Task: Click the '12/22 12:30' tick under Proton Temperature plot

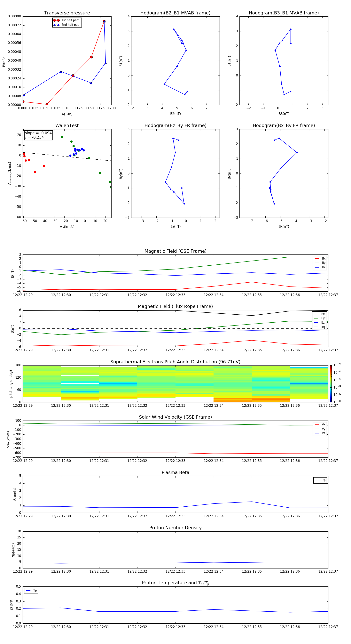Action: click(x=61, y=627)
